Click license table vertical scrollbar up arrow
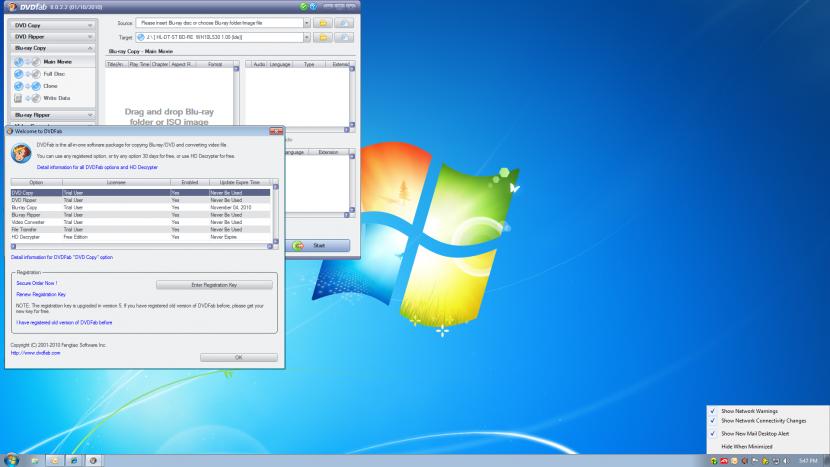 [275, 187]
